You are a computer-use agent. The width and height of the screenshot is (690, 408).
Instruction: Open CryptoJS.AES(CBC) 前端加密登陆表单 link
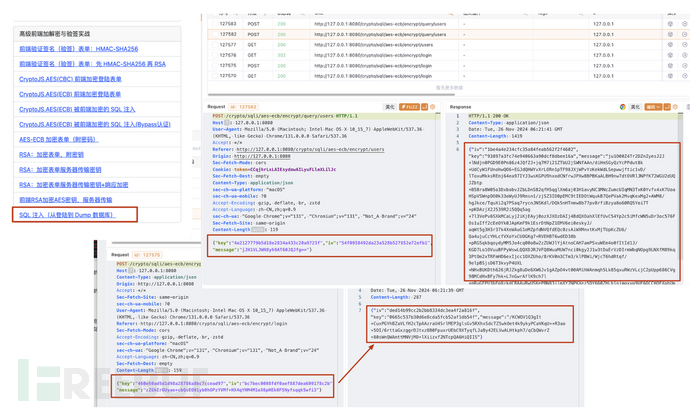pos(70,79)
